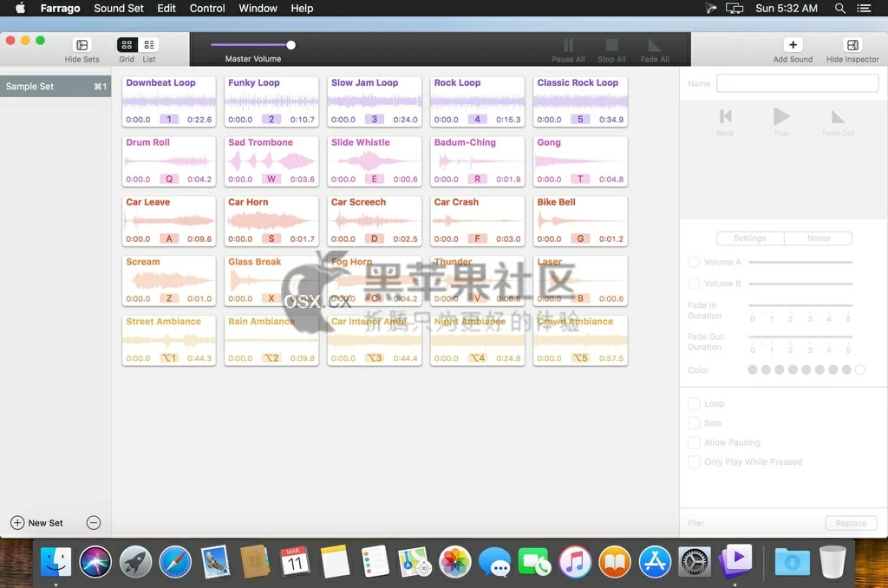
Task: Select Sample Set in the sidebar
Action: pyautogui.click(x=55, y=86)
